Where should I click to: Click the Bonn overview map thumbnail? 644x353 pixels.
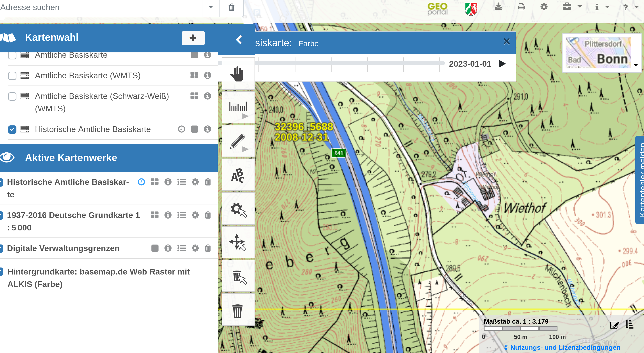coord(598,53)
